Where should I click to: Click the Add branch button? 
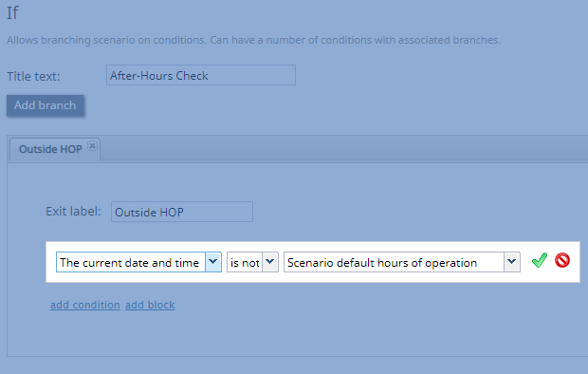point(45,105)
